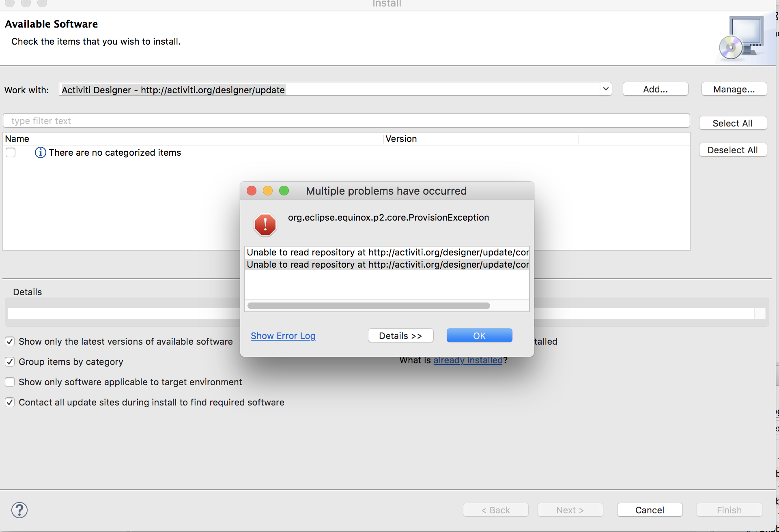Image resolution: width=779 pixels, height=532 pixels.
Task: Click the info icon beside no categorized items
Action: coord(40,152)
